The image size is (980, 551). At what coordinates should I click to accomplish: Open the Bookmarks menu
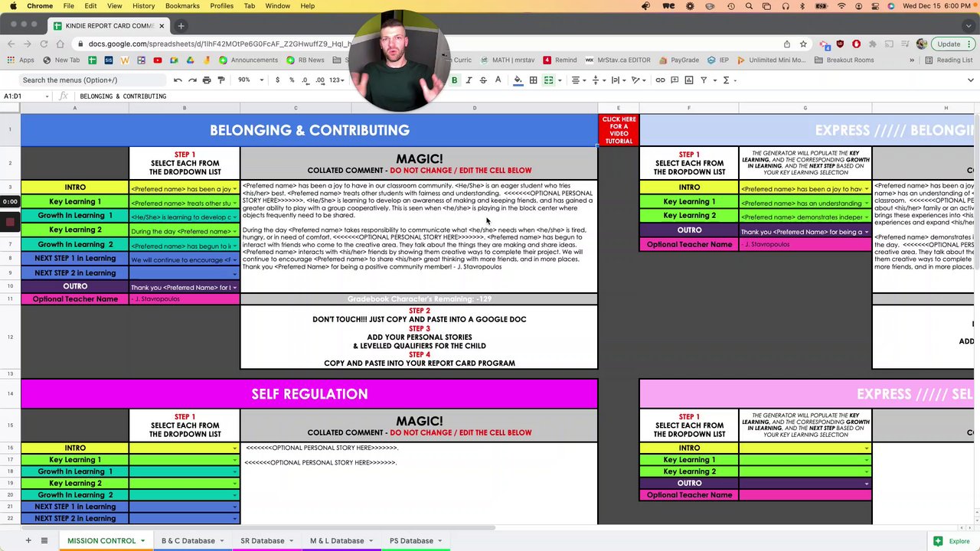182,6
